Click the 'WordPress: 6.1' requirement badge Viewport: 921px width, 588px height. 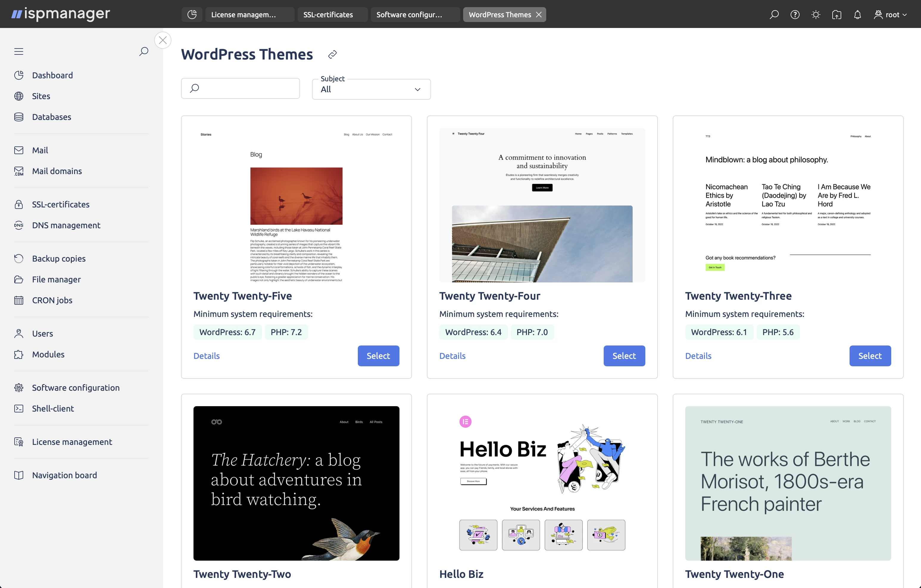point(719,332)
